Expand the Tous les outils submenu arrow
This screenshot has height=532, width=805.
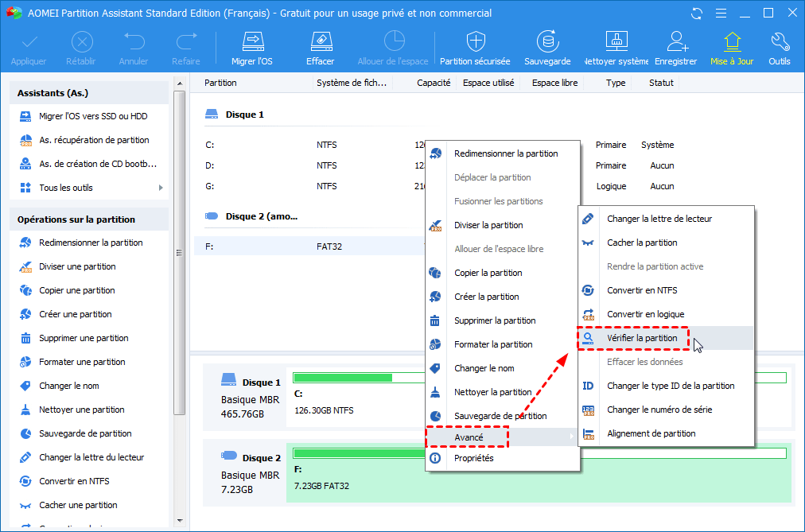pos(161,188)
